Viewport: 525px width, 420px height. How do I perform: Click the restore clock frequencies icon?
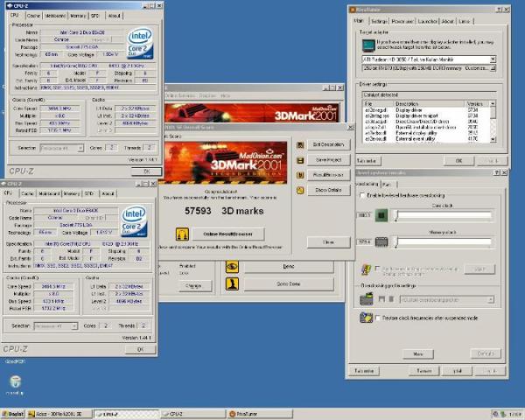coord(367,318)
